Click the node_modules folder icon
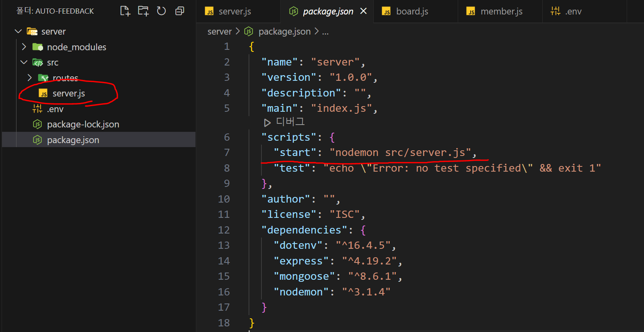The height and width of the screenshot is (332, 644). click(38, 47)
